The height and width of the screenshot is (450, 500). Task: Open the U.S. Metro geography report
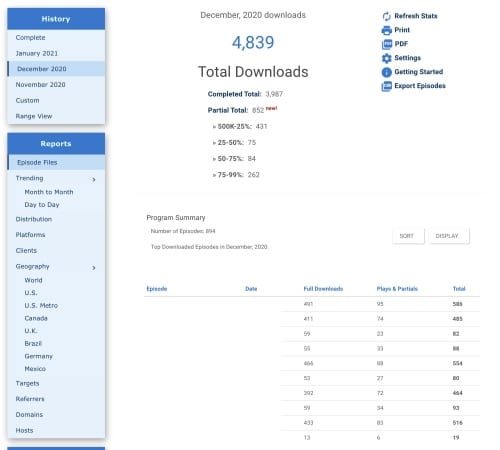(41, 305)
